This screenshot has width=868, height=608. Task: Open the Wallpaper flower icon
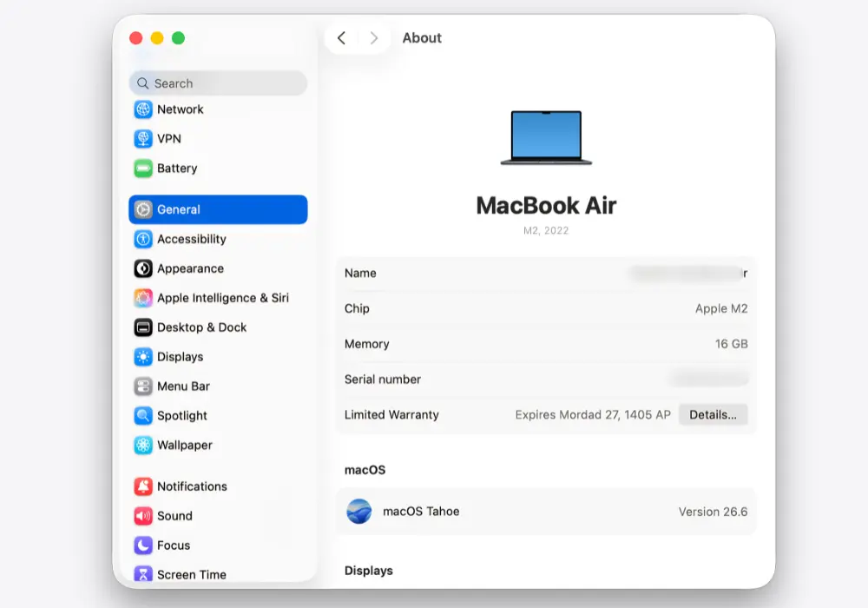click(x=143, y=446)
